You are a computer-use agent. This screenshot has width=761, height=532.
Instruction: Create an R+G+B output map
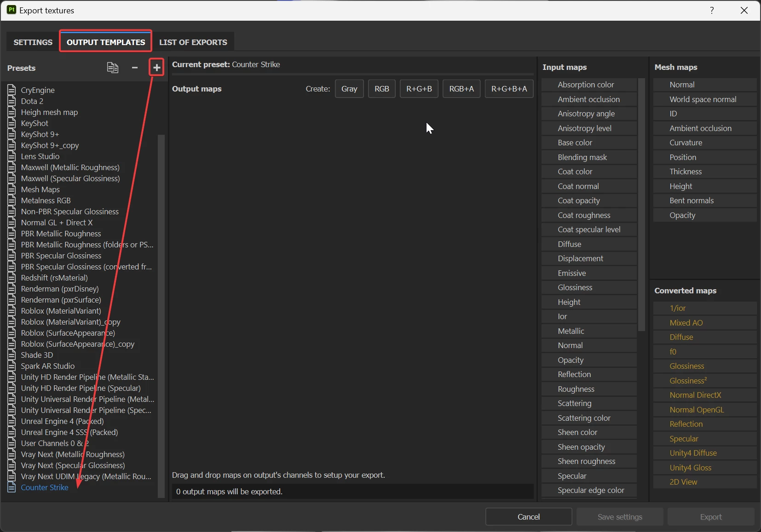[x=419, y=89]
